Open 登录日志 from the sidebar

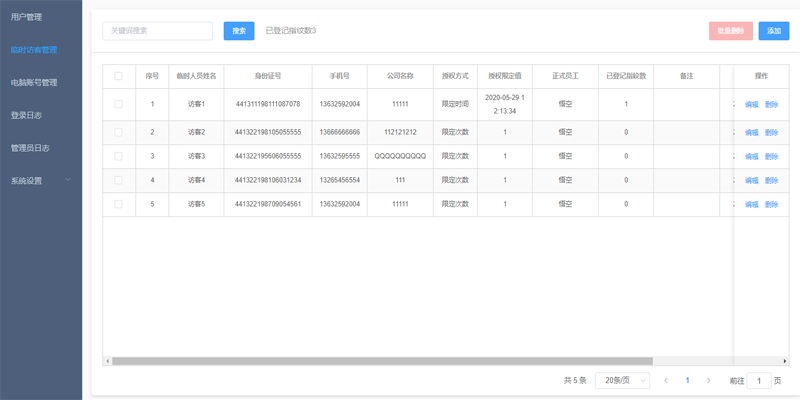27,115
